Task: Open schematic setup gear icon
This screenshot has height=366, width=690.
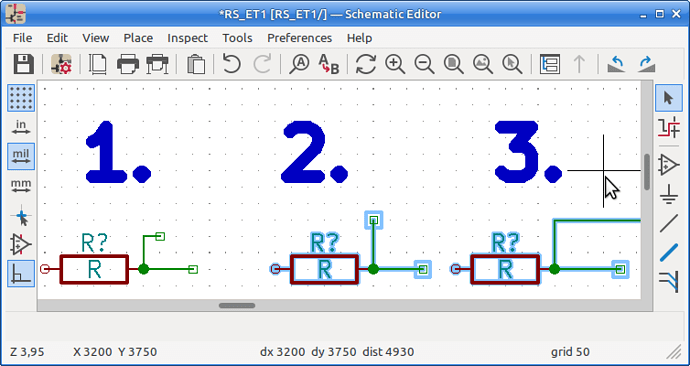Action: [61, 64]
